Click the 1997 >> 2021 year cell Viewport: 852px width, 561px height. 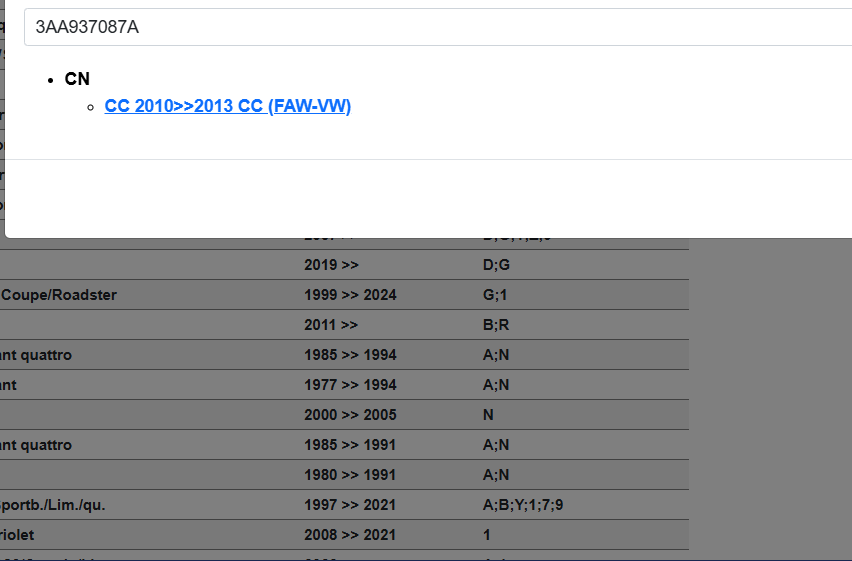coord(350,505)
